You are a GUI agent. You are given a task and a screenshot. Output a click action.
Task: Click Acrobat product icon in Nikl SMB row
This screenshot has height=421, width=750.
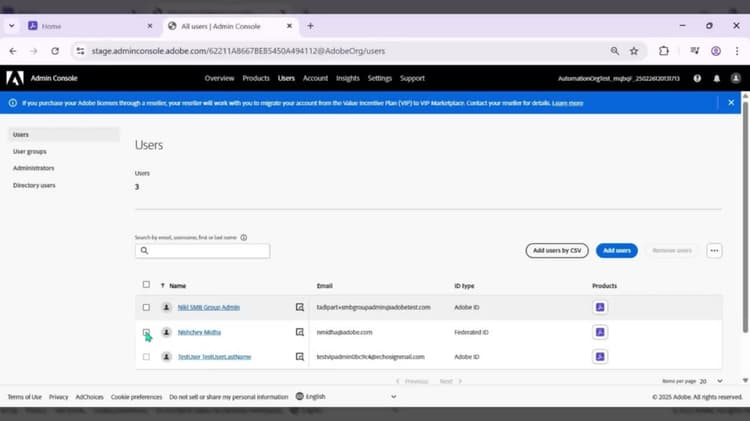600,307
